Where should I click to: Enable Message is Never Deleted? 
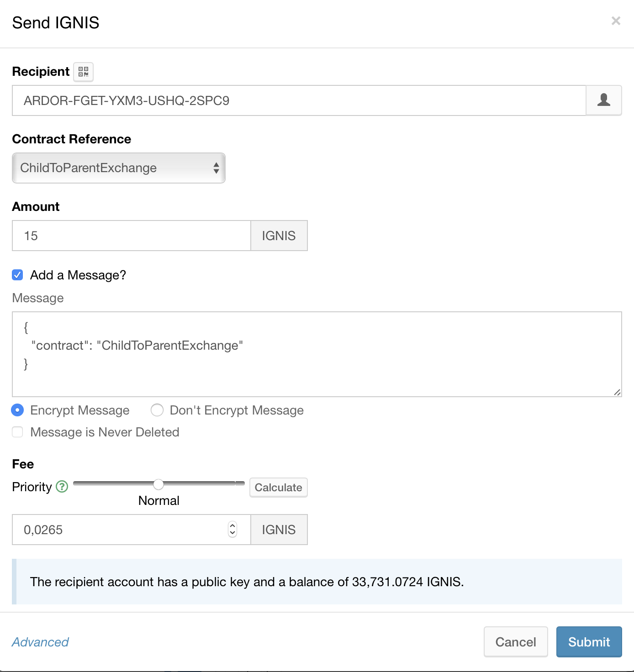18,432
